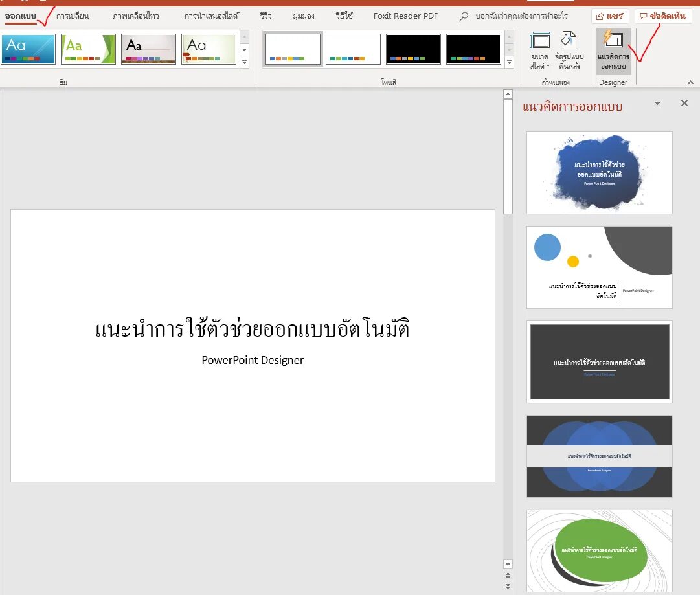Open the ภาพเคลื่อนไหว tab
The image size is (700, 595).
tap(136, 16)
